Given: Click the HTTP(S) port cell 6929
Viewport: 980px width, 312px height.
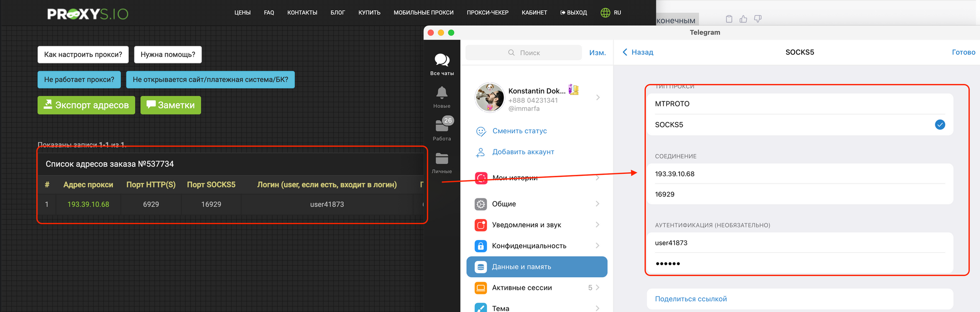Looking at the screenshot, I should click(x=151, y=204).
